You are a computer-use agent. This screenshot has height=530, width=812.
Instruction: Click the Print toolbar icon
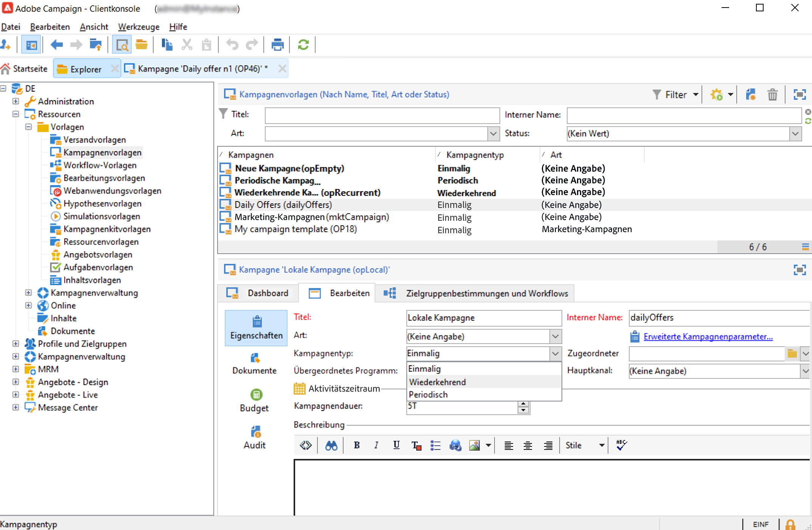277,45
